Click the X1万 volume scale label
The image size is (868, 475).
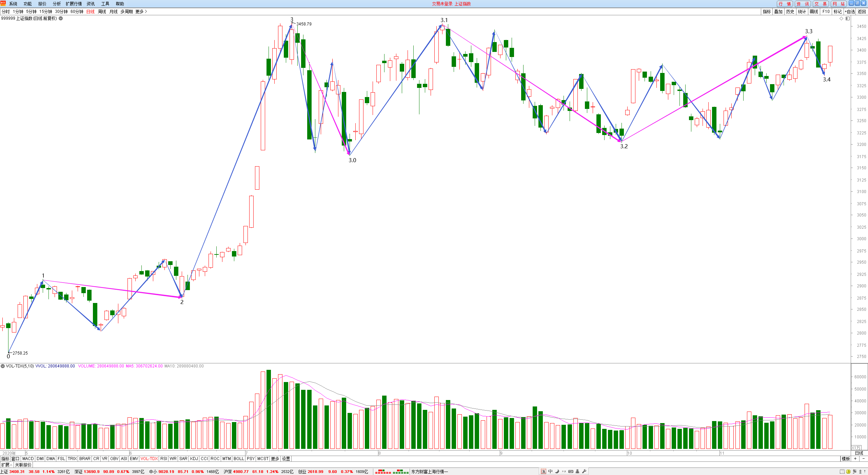pos(856,448)
